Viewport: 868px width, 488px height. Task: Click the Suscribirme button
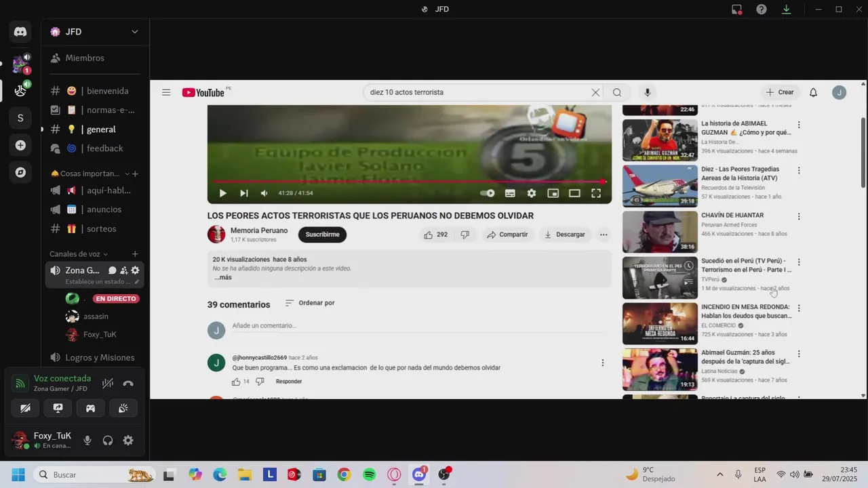point(322,235)
